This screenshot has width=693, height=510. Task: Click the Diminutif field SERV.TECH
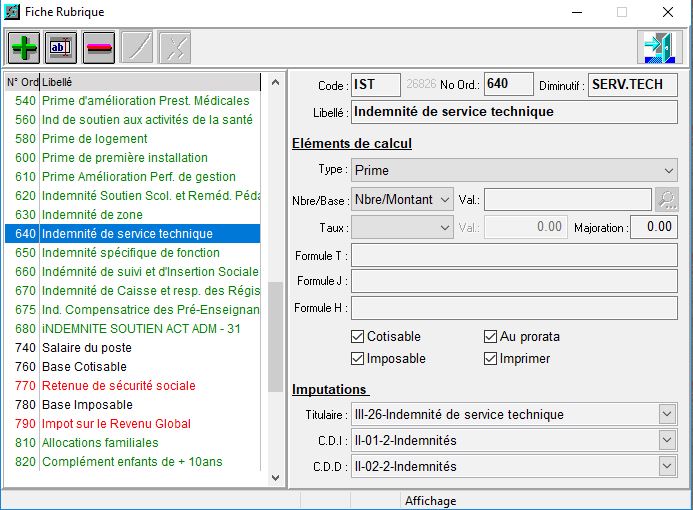click(x=632, y=84)
